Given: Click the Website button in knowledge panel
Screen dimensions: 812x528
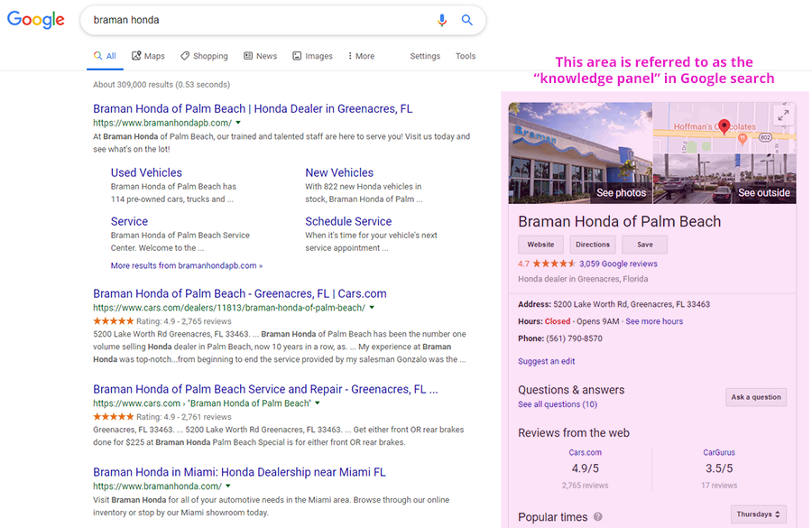Looking at the screenshot, I should 540,245.
